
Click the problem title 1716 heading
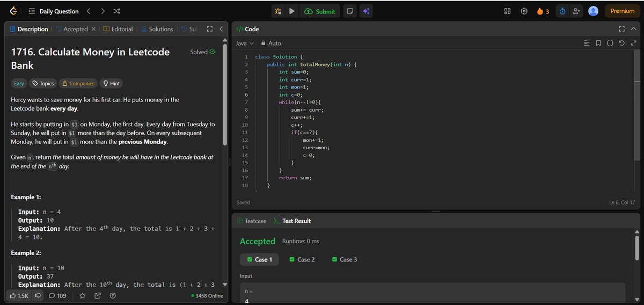pos(90,59)
